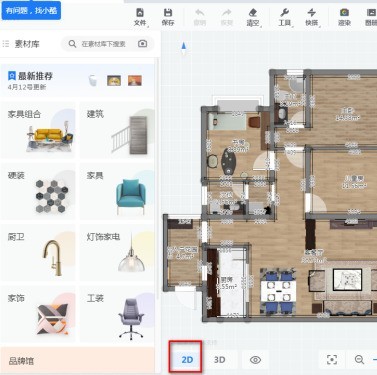
Task: Open the 家饰 home decor category
Action: pyautogui.click(x=38, y=314)
